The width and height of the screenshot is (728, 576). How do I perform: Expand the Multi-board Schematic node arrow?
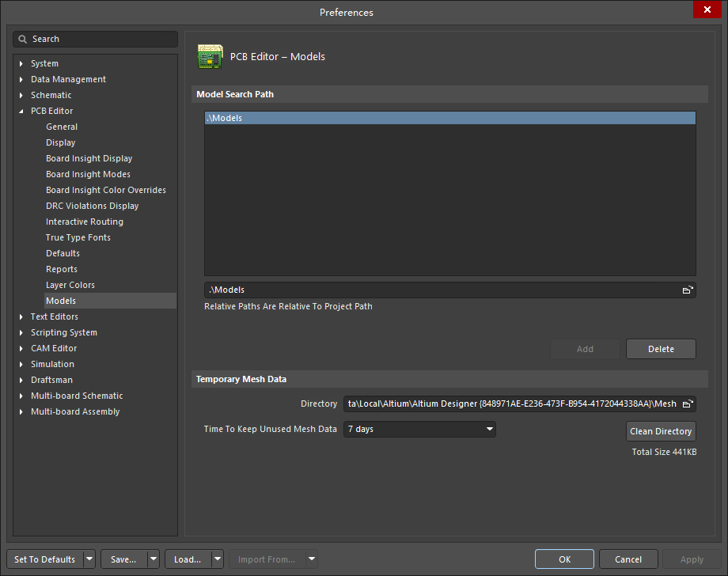tap(21, 396)
